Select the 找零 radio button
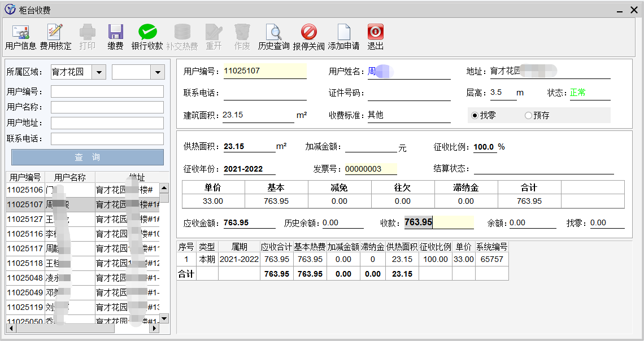 click(x=475, y=116)
